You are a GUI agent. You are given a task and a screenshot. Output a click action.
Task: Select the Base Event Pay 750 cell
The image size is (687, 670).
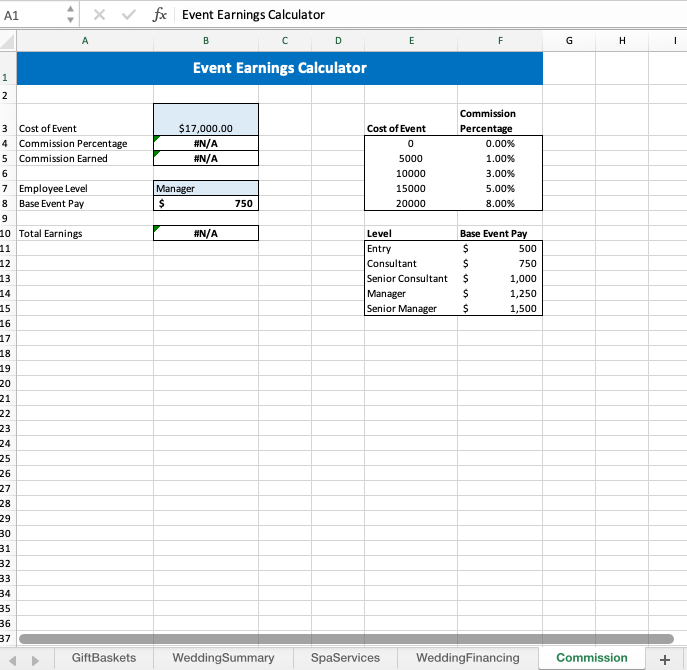coord(206,203)
